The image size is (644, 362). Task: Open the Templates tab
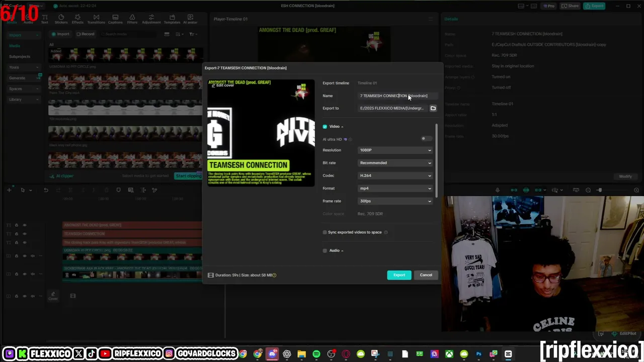172,19
